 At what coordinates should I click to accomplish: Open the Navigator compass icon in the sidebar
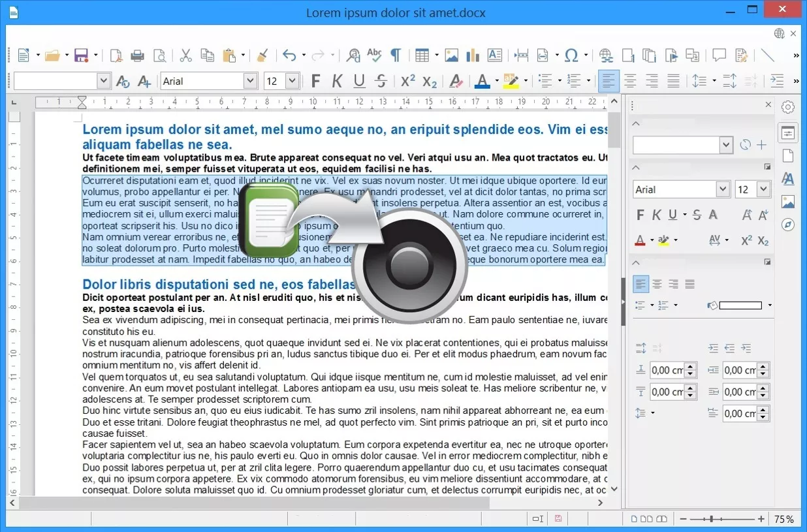(788, 225)
